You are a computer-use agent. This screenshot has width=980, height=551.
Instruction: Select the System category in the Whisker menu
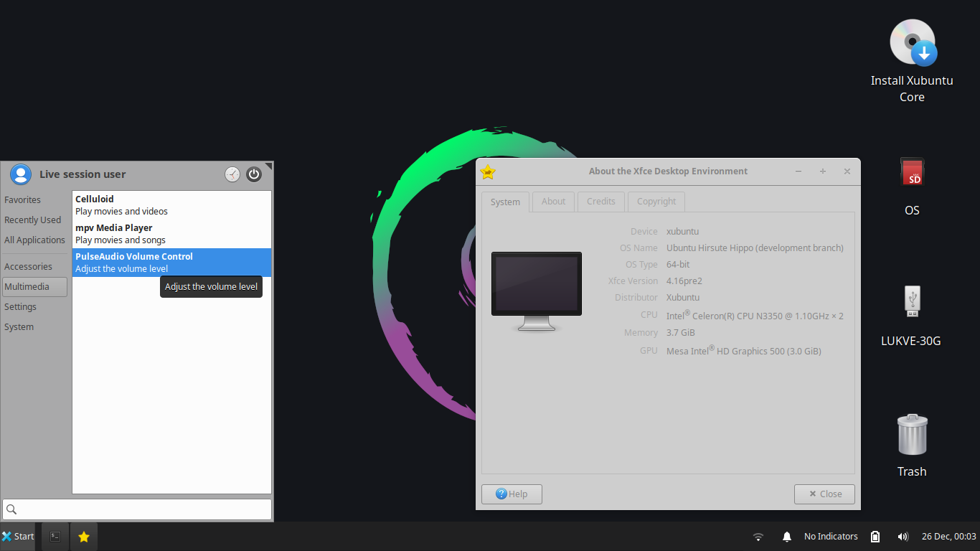click(x=34, y=327)
